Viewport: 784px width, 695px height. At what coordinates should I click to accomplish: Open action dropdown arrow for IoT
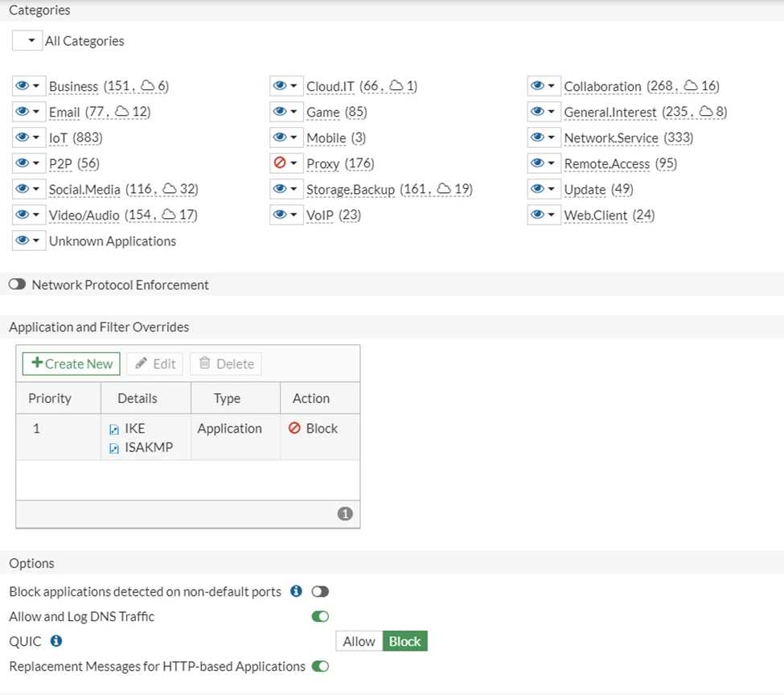coord(36,137)
